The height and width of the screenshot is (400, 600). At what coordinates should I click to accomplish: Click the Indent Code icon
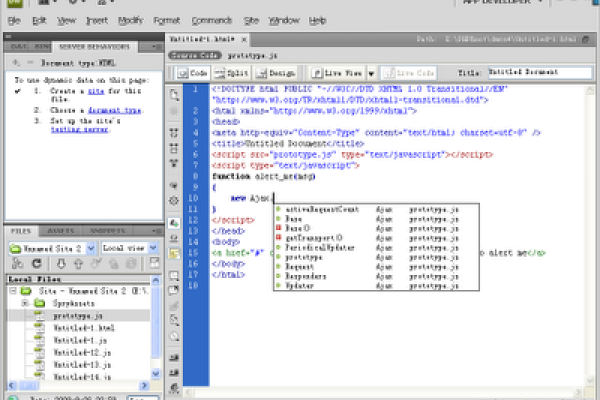[x=174, y=358]
